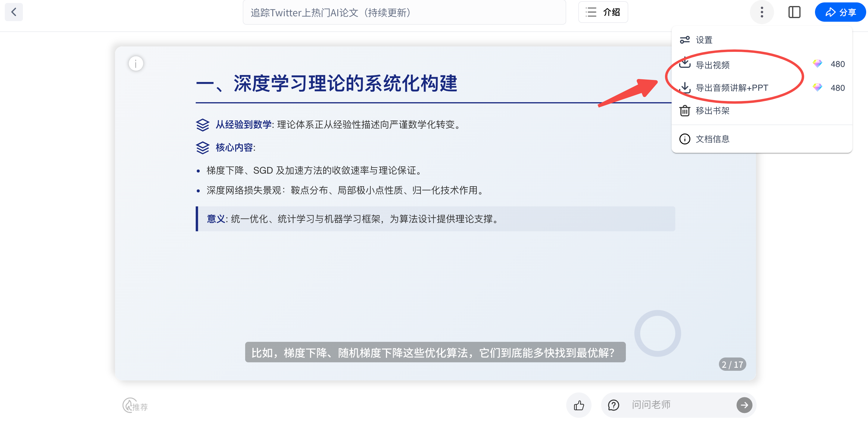Viewport: 868px width, 422px height.
Task: Click the back arrow button
Action: (x=14, y=12)
